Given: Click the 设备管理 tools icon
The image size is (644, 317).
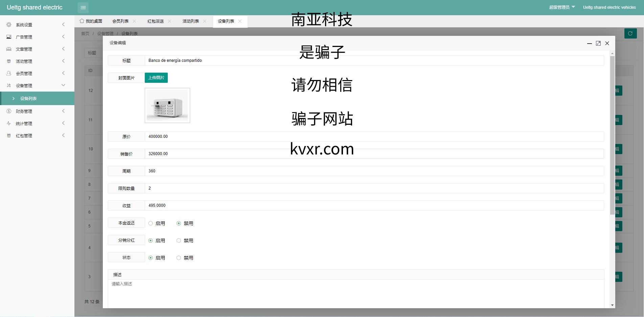Looking at the screenshot, I should pyautogui.click(x=9, y=86).
